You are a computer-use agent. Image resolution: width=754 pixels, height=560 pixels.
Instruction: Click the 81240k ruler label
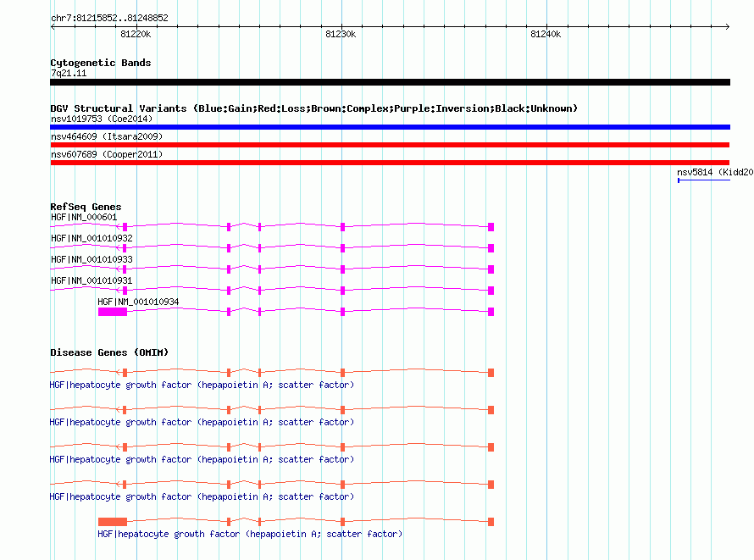pos(546,34)
